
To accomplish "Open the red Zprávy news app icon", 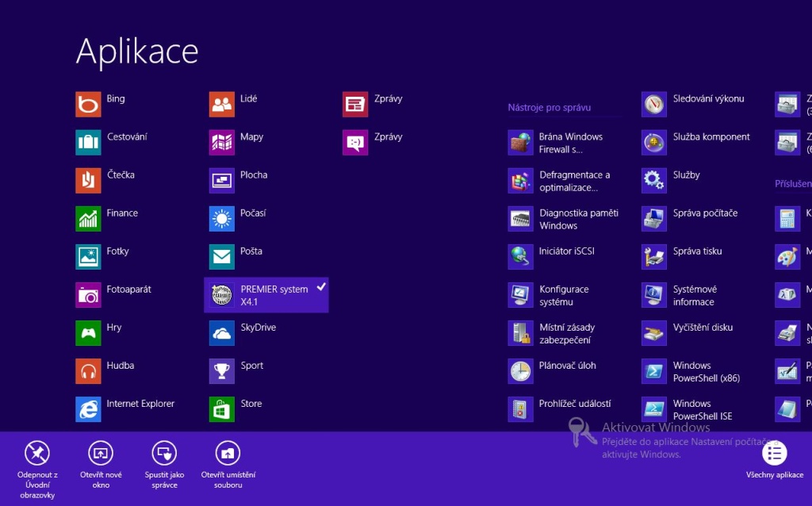I will point(355,104).
